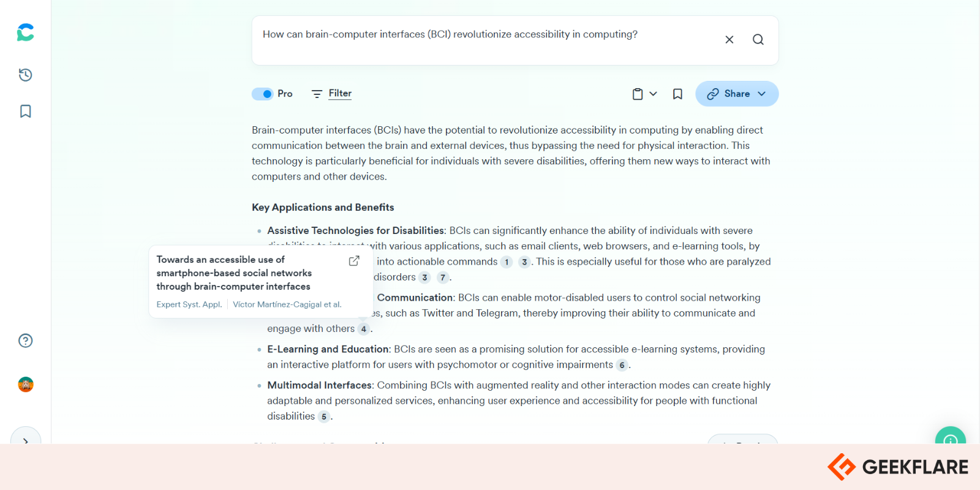This screenshot has height=490, width=980.
Task: Open the copy format dropdown
Action: click(653, 94)
